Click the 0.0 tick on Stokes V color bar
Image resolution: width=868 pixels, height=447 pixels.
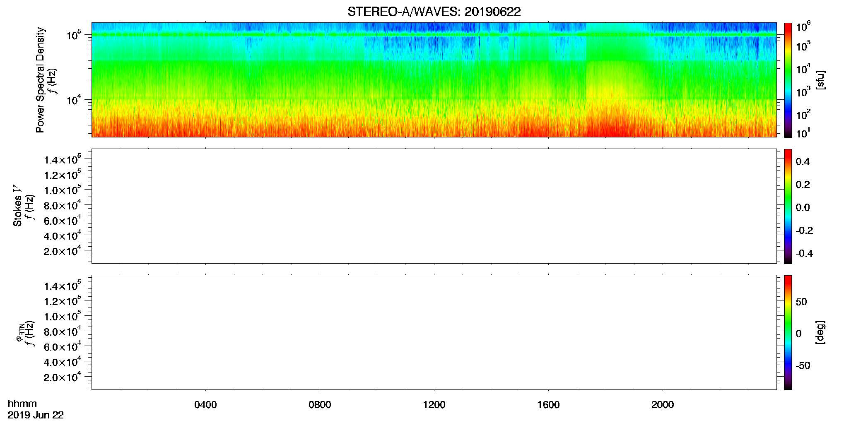pyautogui.click(x=803, y=207)
